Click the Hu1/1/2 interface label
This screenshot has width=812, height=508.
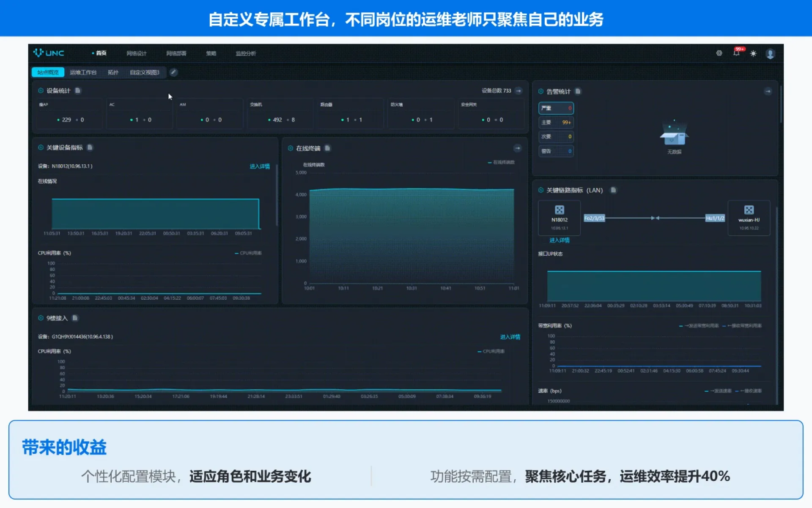coord(715,218)
